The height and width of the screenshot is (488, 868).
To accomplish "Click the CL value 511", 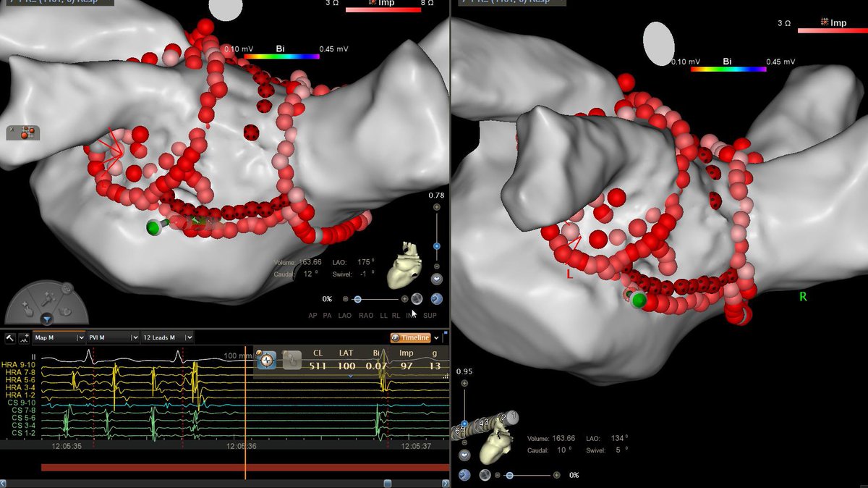I will click(318, 366).
